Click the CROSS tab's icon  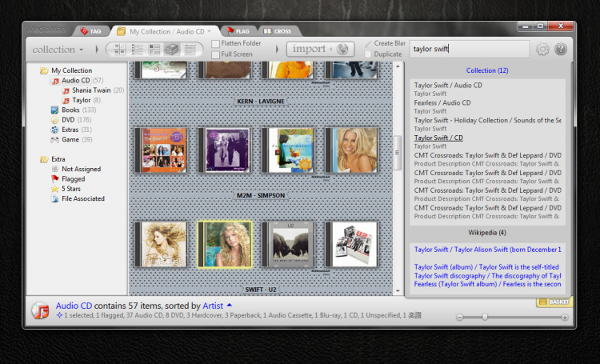click(268, 31)
